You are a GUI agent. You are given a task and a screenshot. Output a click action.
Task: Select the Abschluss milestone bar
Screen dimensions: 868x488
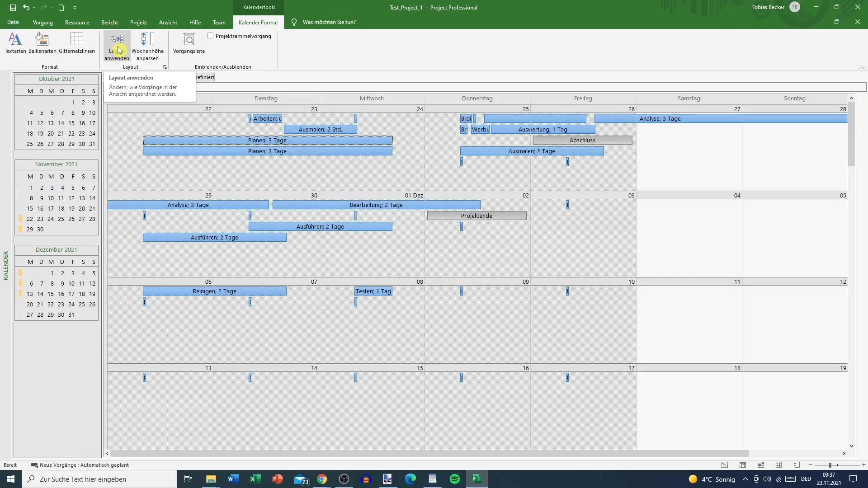point(582,140)
